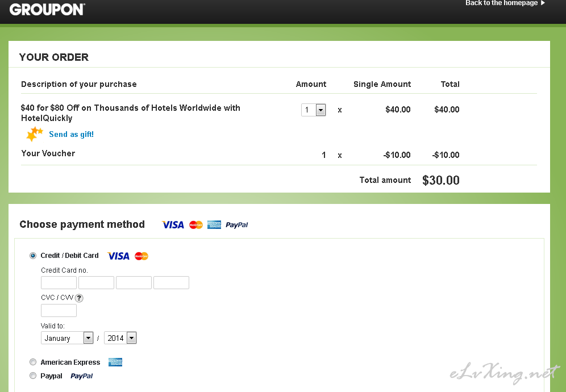566x392 pixels.
Task: Click the Visa logo next to Credit / Debit Card
Action: (x=118, y=256)
